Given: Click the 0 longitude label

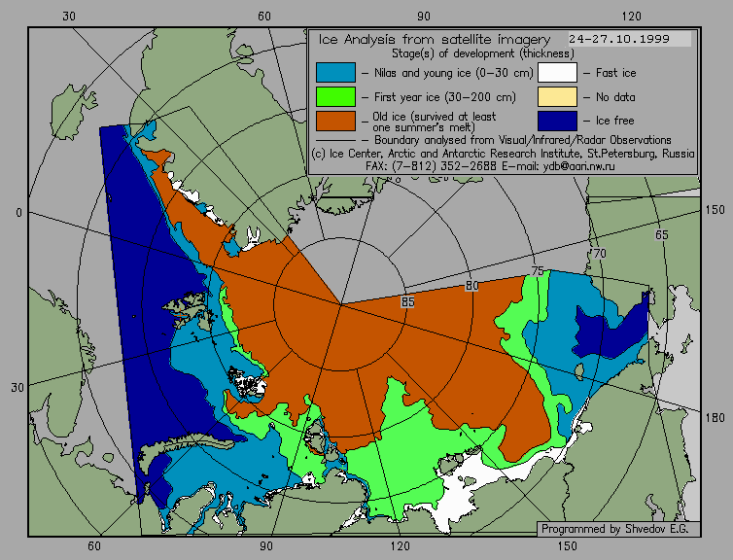Looking at the screenshot, I should coord(18,213).
